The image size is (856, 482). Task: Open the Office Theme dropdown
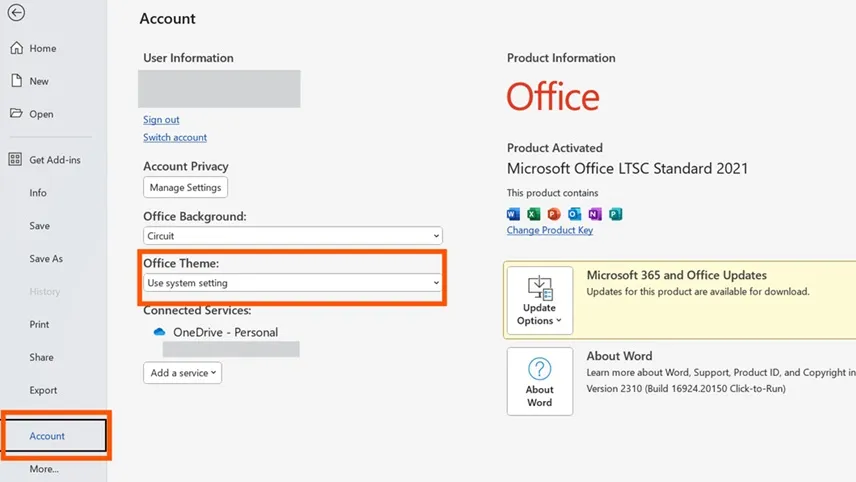pyautogui.click(x=292, y=283)
